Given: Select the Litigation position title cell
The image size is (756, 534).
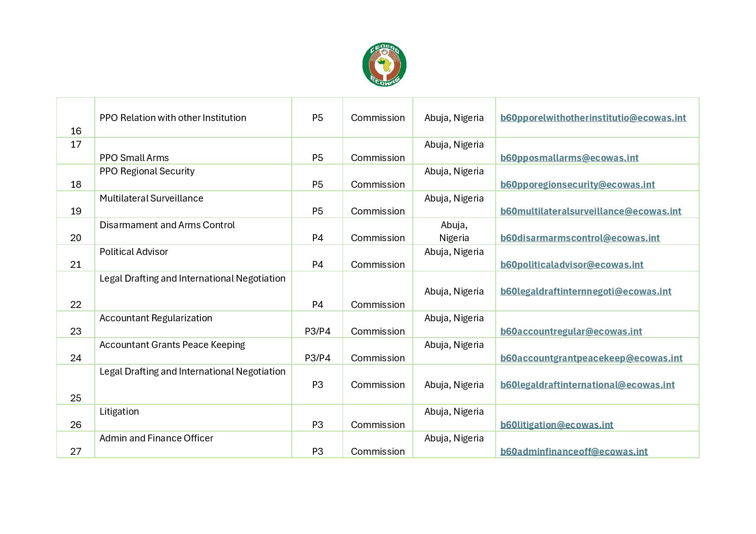Looking at the screenshot, I should click(119, 411).
